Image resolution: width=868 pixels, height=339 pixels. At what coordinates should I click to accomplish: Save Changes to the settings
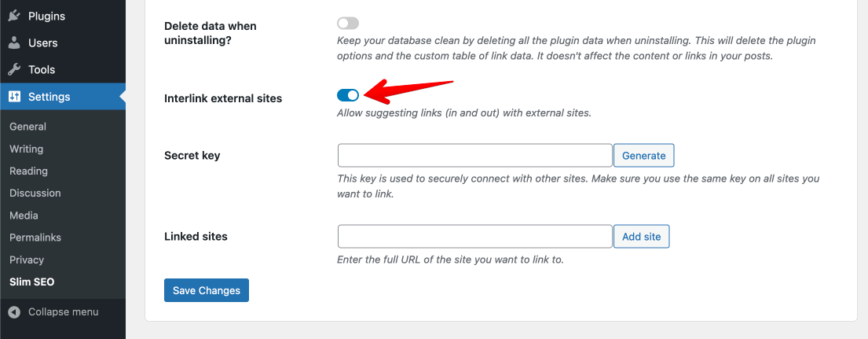click(207, 290)
